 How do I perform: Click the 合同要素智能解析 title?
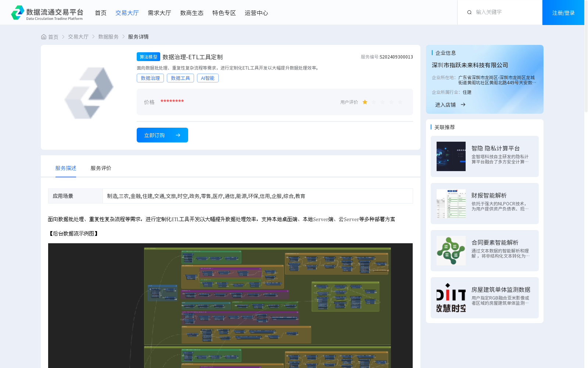click(495, 243)
